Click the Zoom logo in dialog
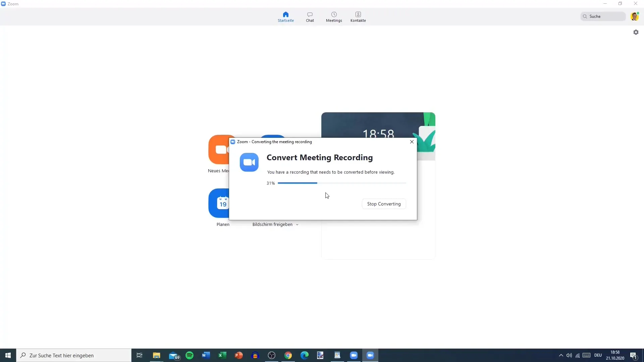The width and height of the screenshot is (644, 362). [249, 162]
